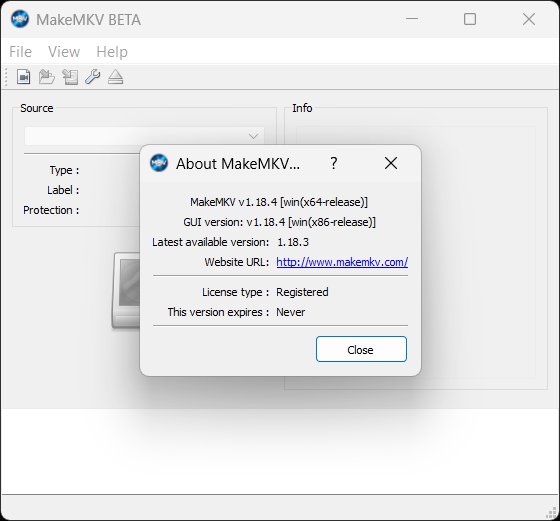Click the window resize grip in status corner
This screenshot has height=521, width=560.
click(551, 512)
